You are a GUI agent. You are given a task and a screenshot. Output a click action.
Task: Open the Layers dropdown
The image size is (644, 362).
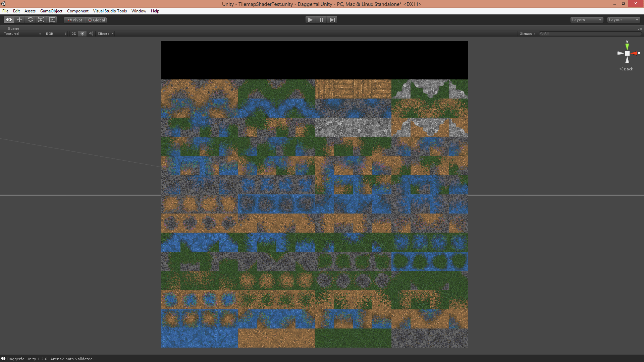587,20
